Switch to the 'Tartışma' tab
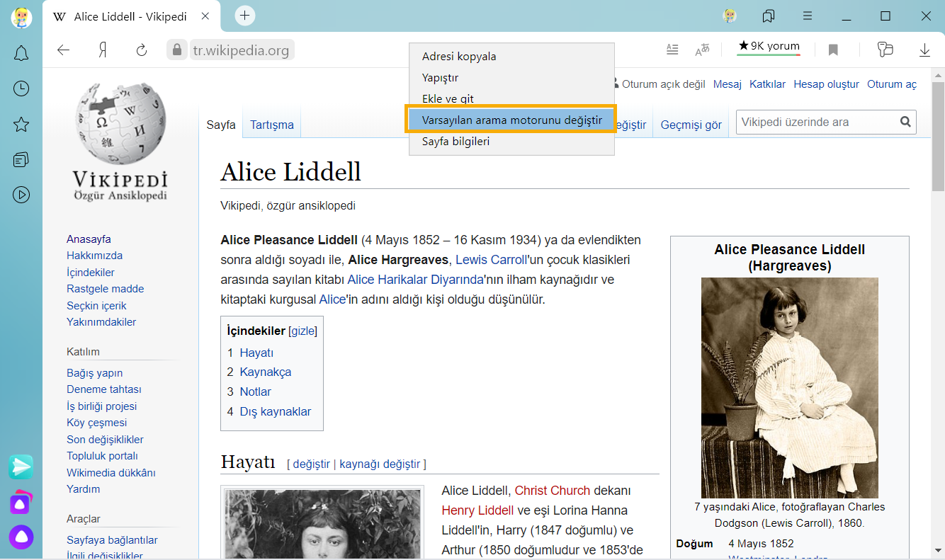The height and width of the screenshot is (560, 945). [x=272, y=125]
